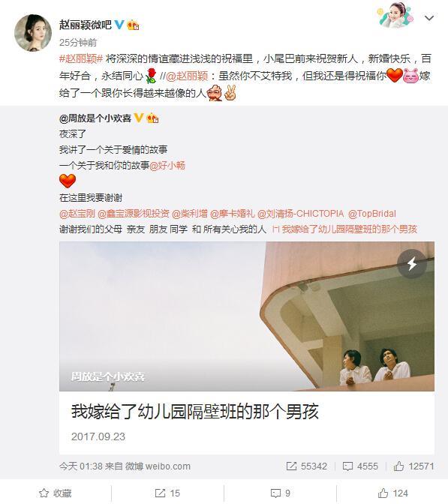Click the 收藏 favorite star button
448x504 pixels.
(x=56, y=493)
